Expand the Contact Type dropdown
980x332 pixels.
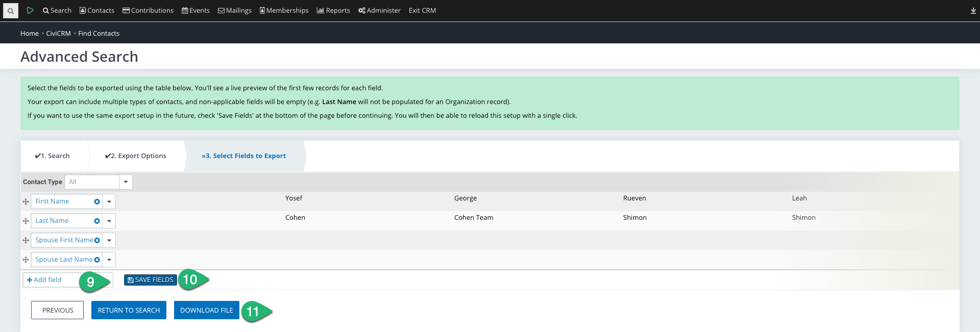126,182
